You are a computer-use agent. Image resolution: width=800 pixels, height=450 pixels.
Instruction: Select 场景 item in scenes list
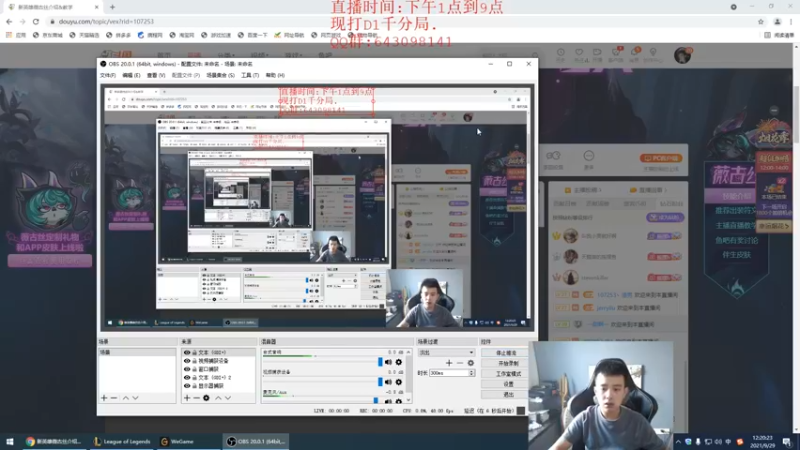pyautogui.click(x=137, y=353)
